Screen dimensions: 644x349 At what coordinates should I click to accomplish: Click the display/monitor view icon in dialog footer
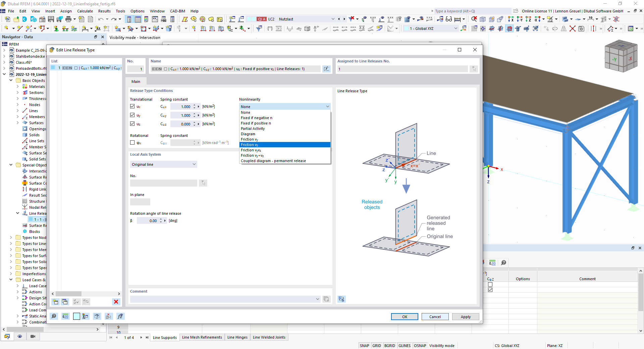(x=97, y=316)
